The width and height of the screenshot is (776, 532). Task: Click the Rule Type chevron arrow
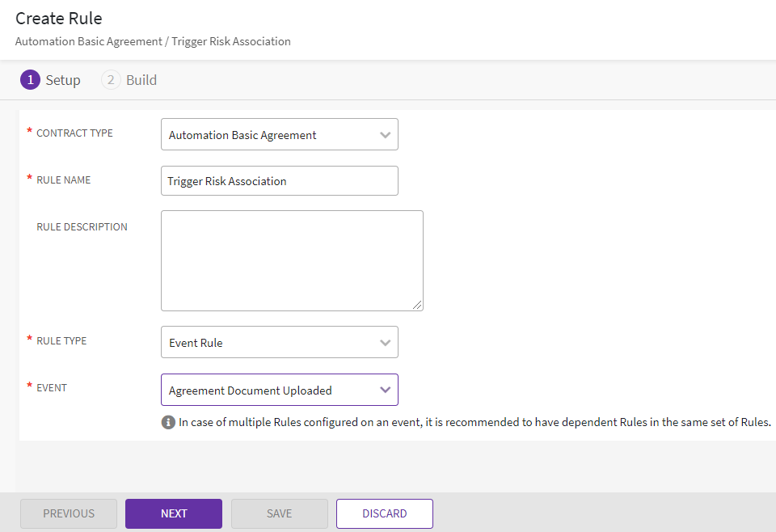point(386,343)
